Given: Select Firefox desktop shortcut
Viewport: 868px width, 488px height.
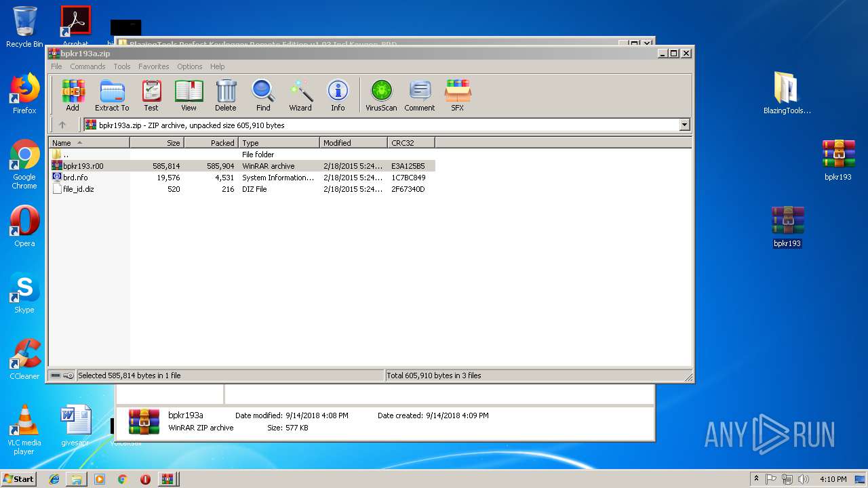Looking at the screenshot, I should click(x=24, y=94).
